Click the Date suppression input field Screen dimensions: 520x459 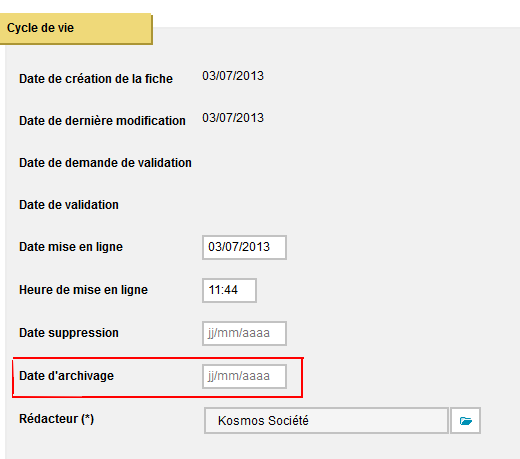(x=244, y=333)
